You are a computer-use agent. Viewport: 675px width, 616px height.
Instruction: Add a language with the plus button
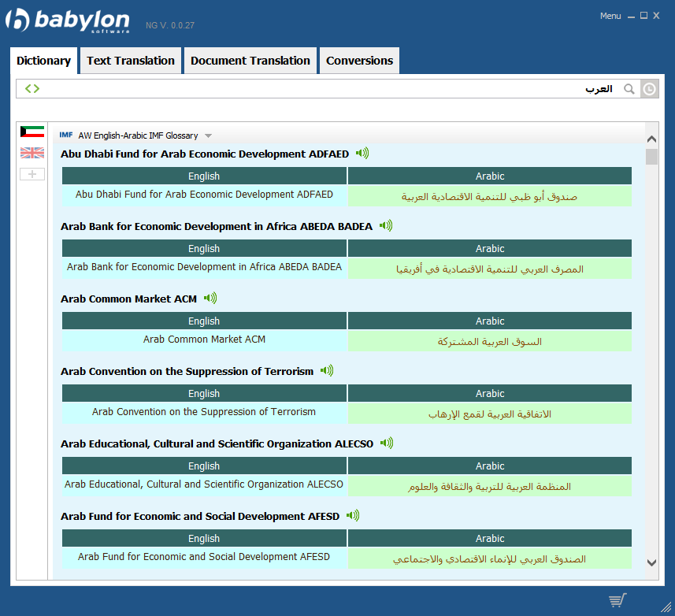32,174
